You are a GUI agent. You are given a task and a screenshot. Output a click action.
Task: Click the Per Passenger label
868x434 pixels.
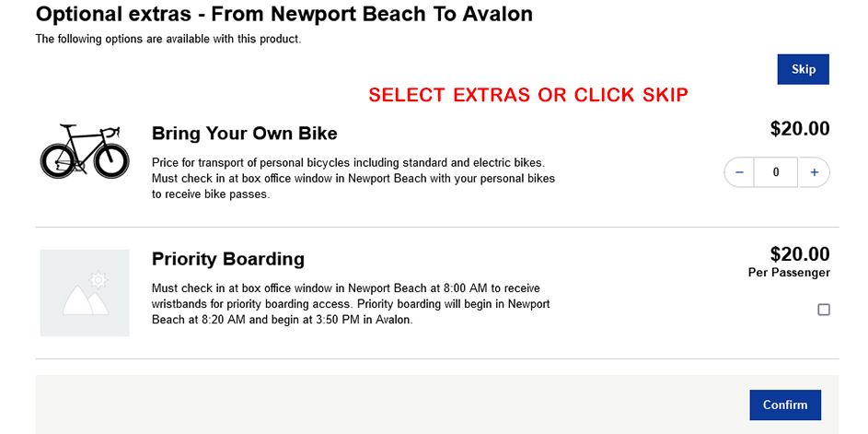click(789, 273)
